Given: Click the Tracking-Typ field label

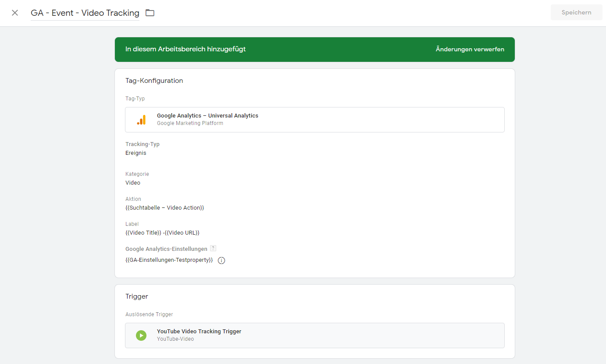Looking at the screenshot, I should click(x=143, y=144).
